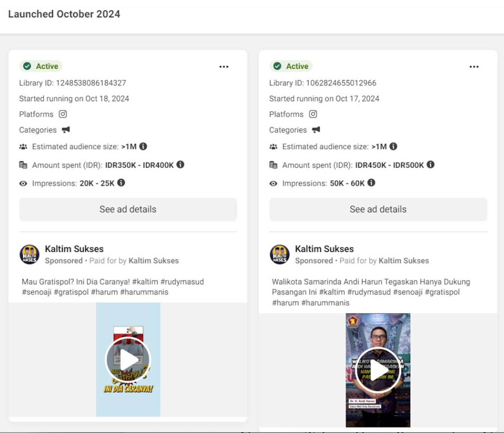
Task: Click Started running on Oct 18, 2024
Action: pos(74,99)
